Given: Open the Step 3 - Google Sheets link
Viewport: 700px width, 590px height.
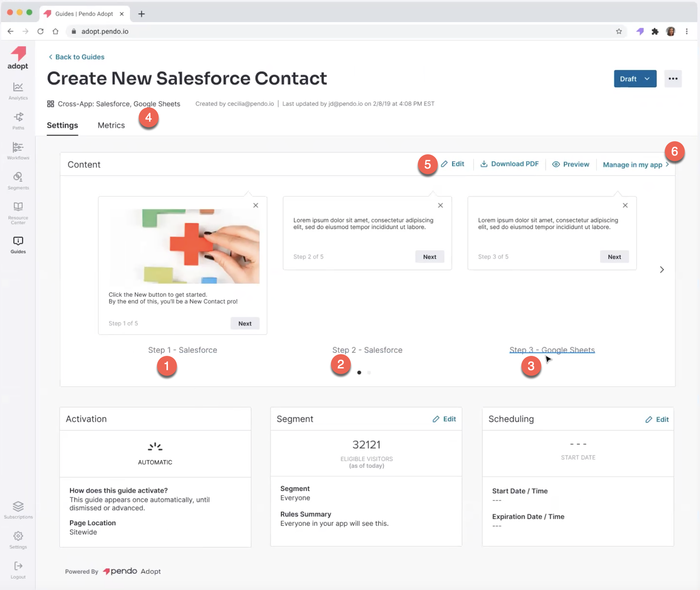Looking at the screenshot, I should click(552, 350).
